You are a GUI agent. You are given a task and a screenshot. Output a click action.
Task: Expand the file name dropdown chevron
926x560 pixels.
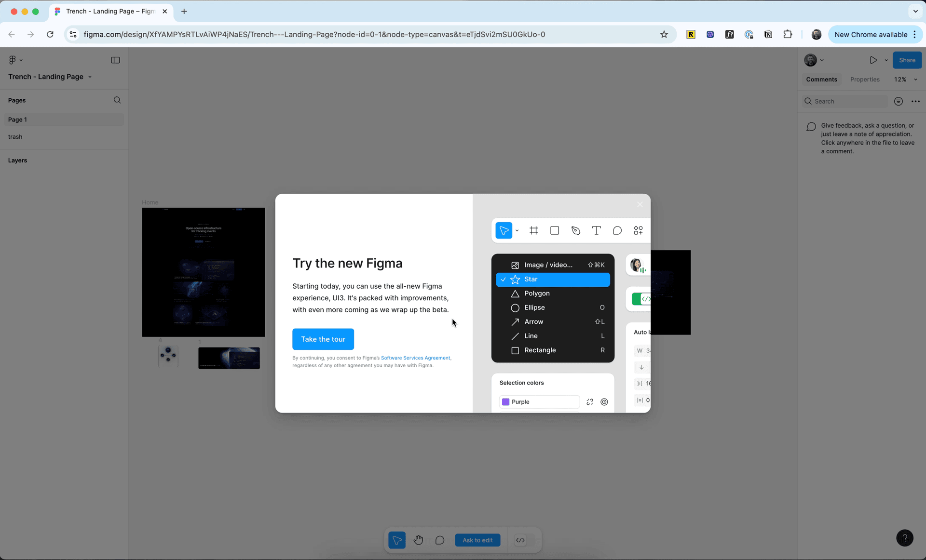[x=90, y=77]
